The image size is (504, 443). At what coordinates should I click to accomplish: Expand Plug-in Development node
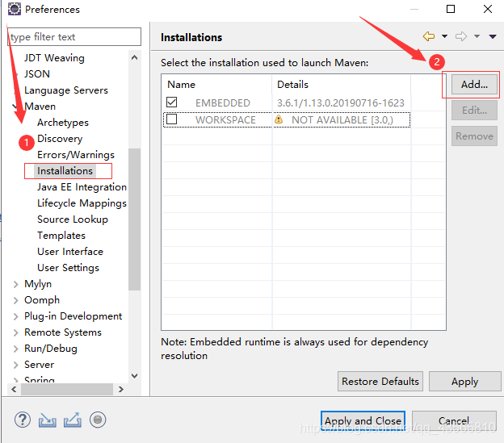click(15, 316)
